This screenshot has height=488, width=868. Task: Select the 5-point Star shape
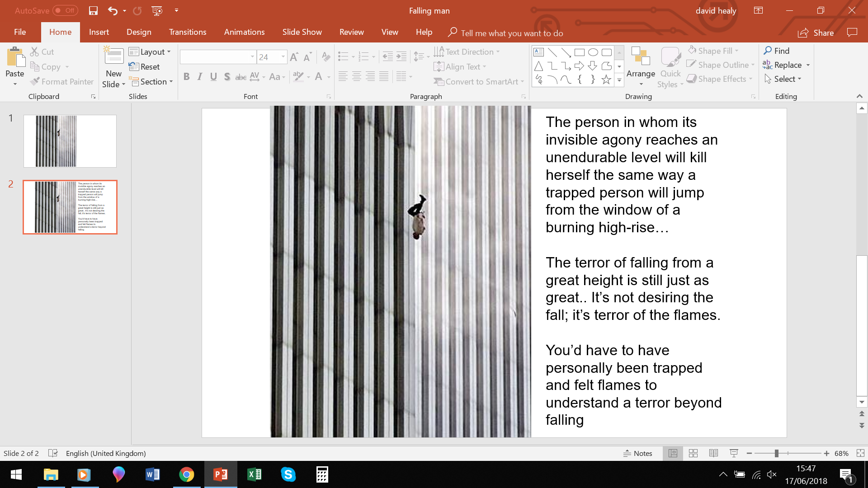coord(606,80)
